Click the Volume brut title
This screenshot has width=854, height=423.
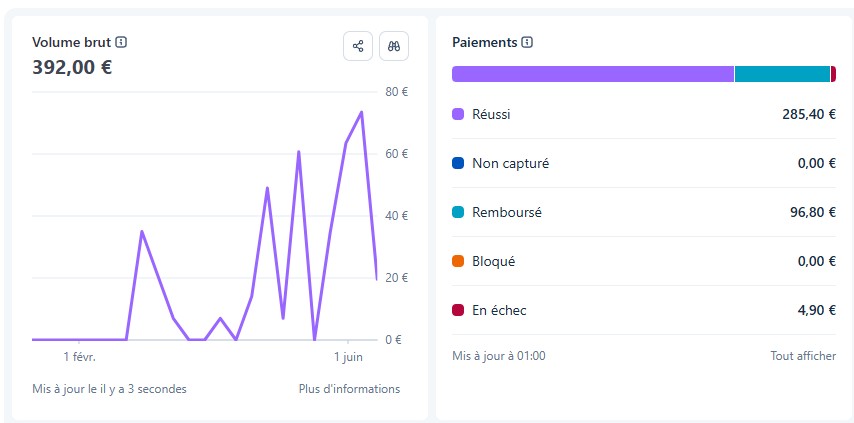(71, 42)
